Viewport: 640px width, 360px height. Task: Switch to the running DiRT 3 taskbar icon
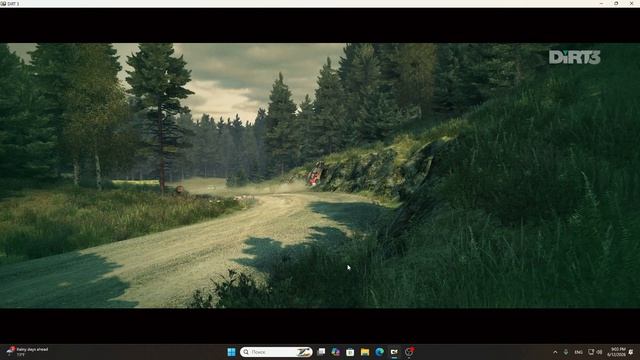[x=394, y=352]
